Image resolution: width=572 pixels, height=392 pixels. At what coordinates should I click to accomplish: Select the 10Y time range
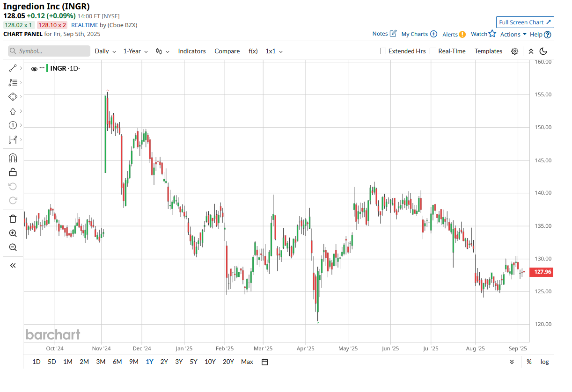click(x=210, y=362)
